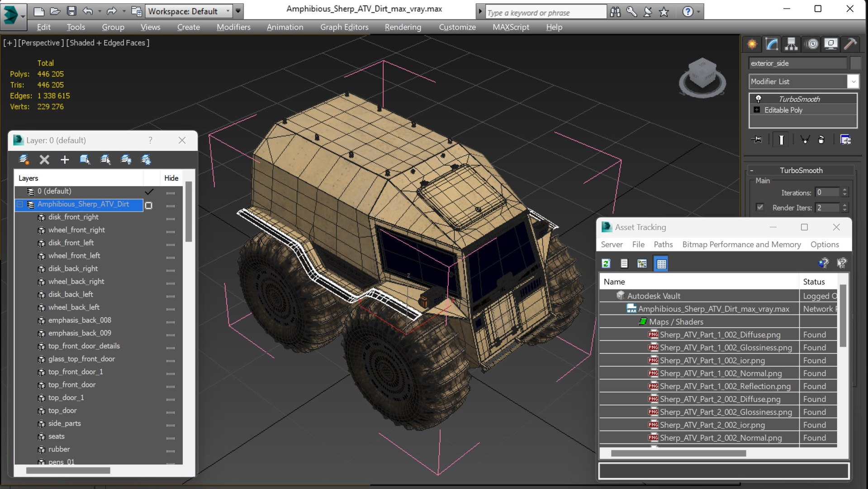
Task: Remove modifier from stack trash icon
Action: coord(821,139)
